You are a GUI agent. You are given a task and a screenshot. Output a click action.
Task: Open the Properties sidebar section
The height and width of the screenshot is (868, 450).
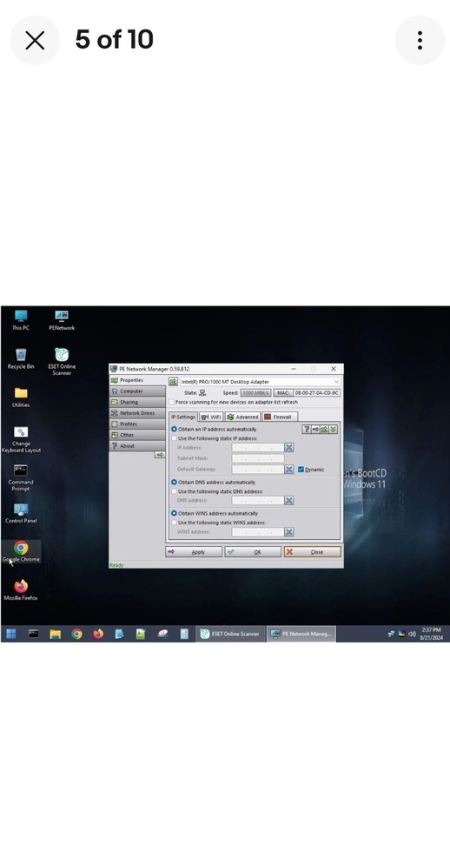pyautogui.click(x=137, y=380)
